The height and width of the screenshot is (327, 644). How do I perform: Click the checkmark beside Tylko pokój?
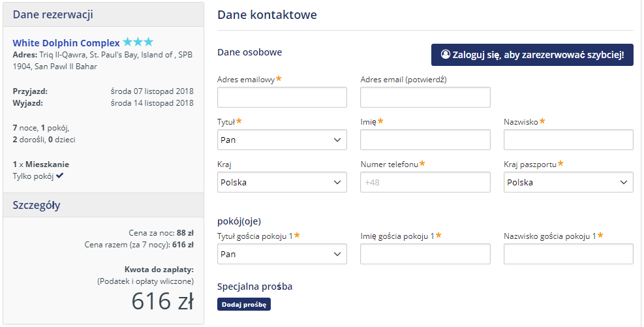coord(60,176)
